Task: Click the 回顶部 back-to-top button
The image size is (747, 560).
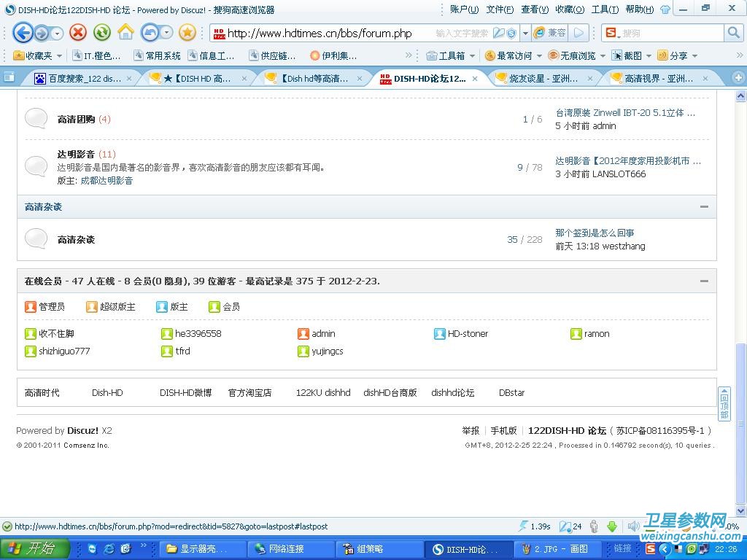Action: (724, 404)
